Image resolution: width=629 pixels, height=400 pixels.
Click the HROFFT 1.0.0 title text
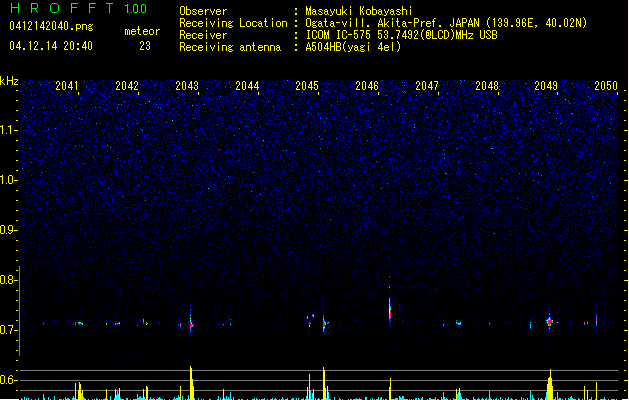coord(79,8)
